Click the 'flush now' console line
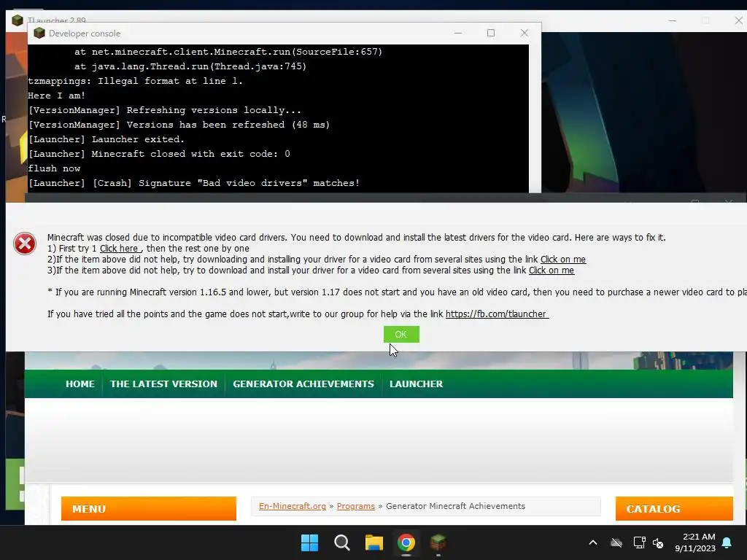Screen dimensions: 747x560 point(54,168)
